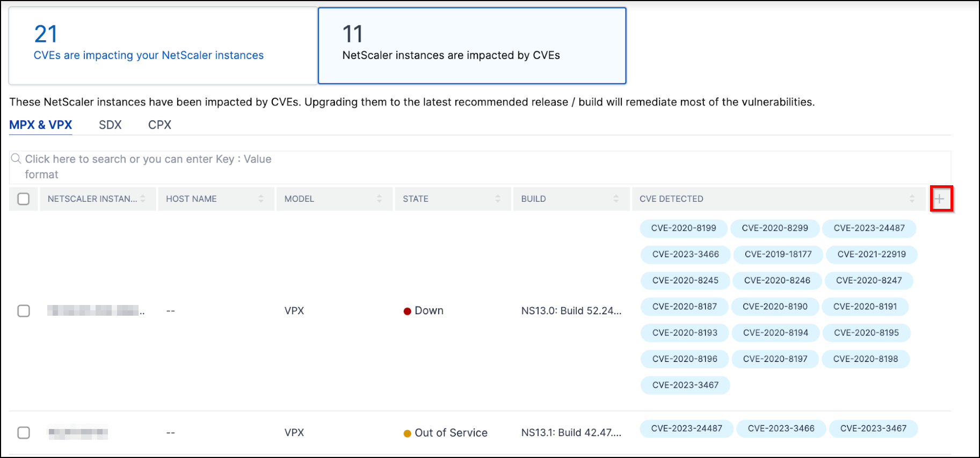
Task: Sort by Model column arrows
Action: (379, 199)
